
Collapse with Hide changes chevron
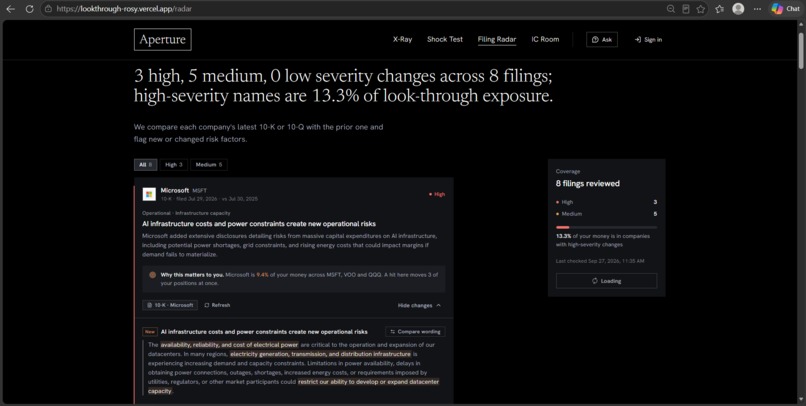(419, 305)
